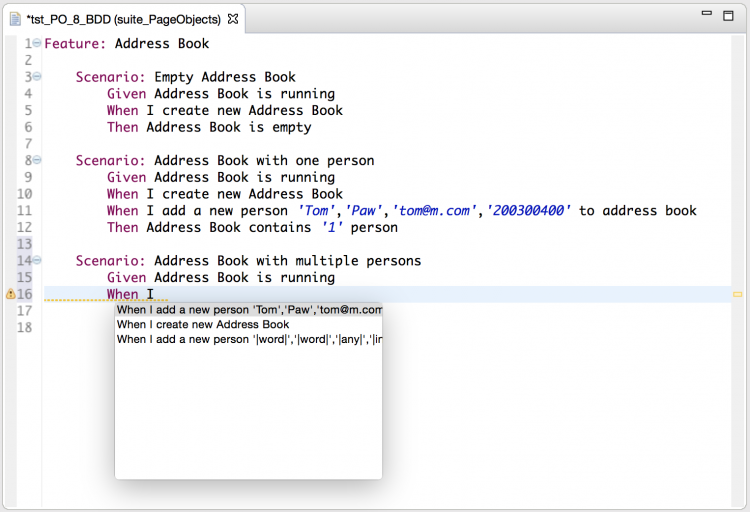Jump to warning via right overview ruler marker
Viewport: 750px width, 512px height.
[x=738, y=294]
